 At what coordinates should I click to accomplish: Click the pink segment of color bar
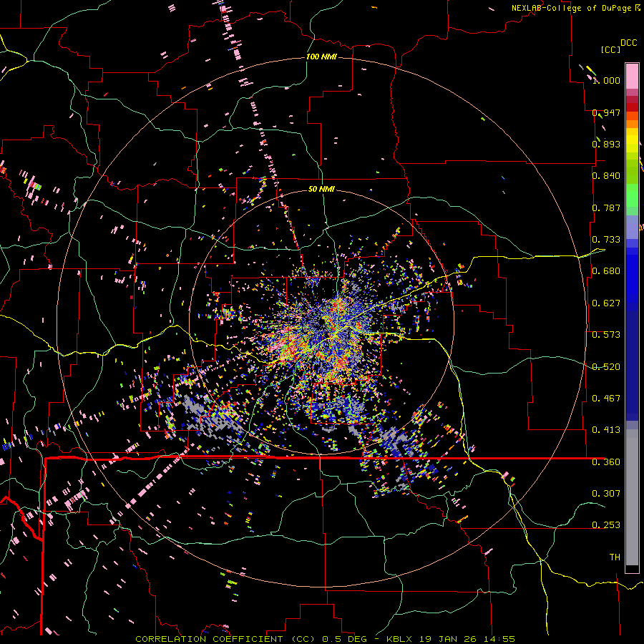pos(632,76)
